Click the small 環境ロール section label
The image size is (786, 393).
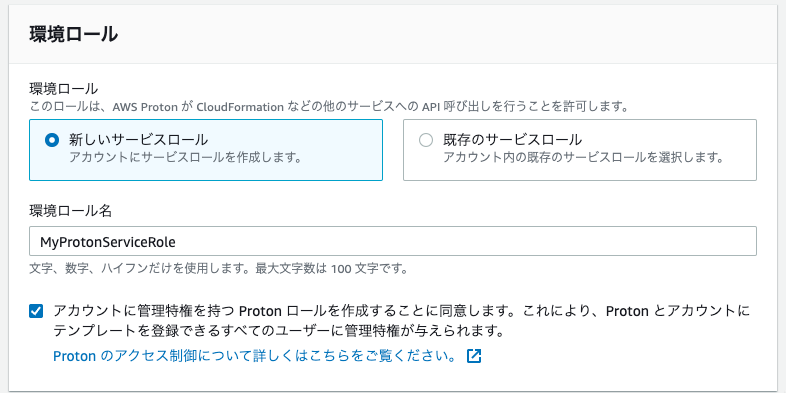click(64, 89)
